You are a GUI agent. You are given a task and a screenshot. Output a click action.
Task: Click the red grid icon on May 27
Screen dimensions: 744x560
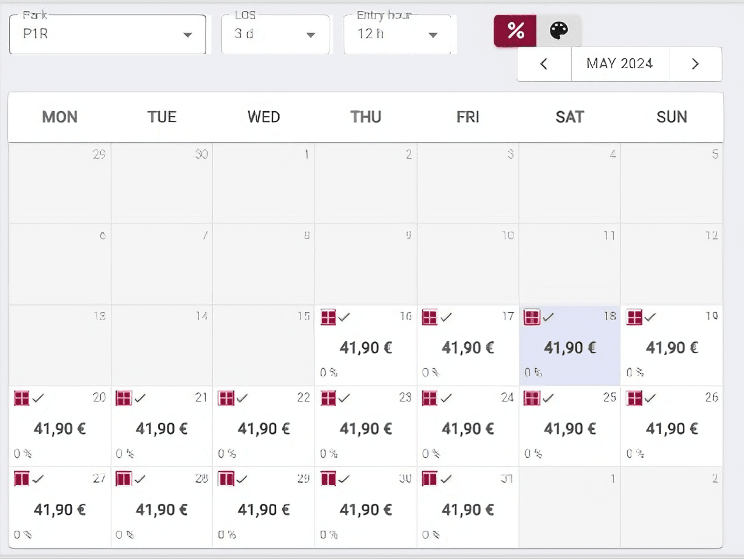point(22,479)
